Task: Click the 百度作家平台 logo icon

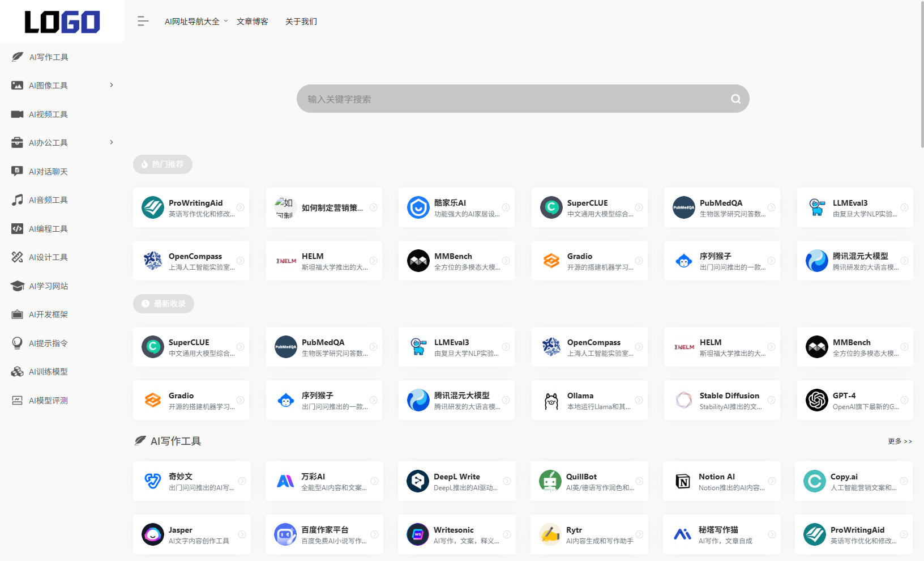Action: 285,534
